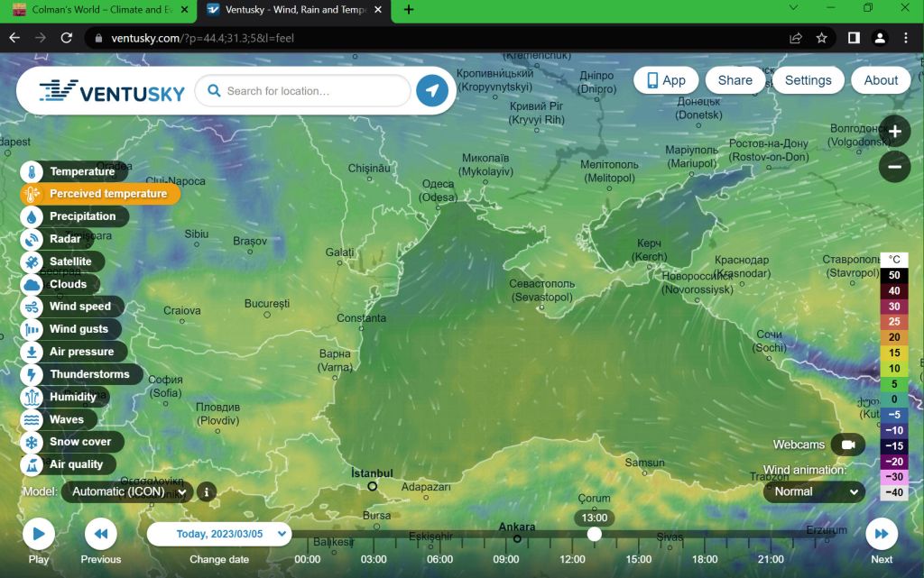This screenshot has height=578, width=924.
Task: Switch to Colman's World browser tab
Action: 95,10
